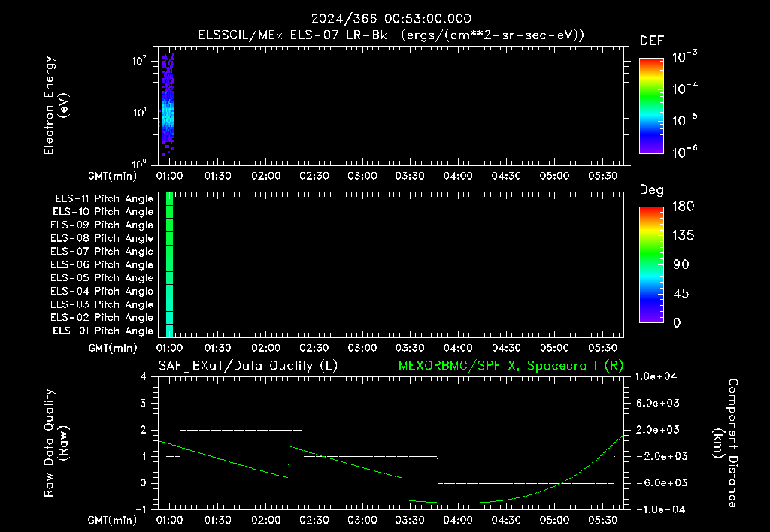Select the ELS-07 Pitch Angle label
Image resolution: width=770 pixels, height=532 pixels.
(x=102, y=251)
